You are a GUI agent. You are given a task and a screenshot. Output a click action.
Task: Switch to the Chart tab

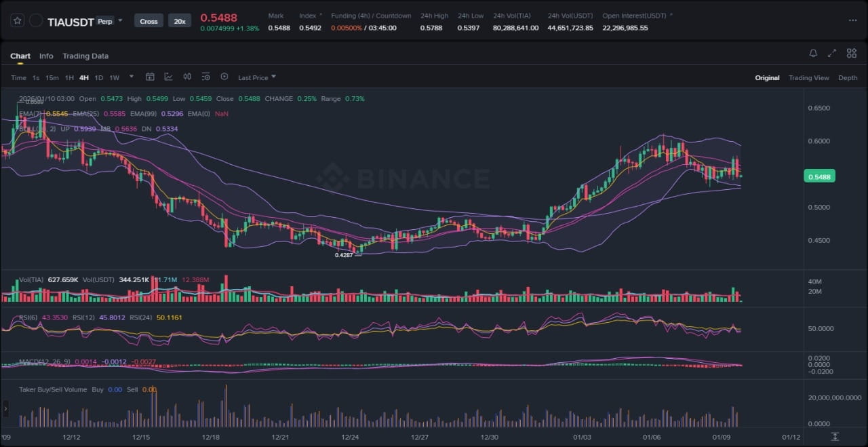point(20,56)
